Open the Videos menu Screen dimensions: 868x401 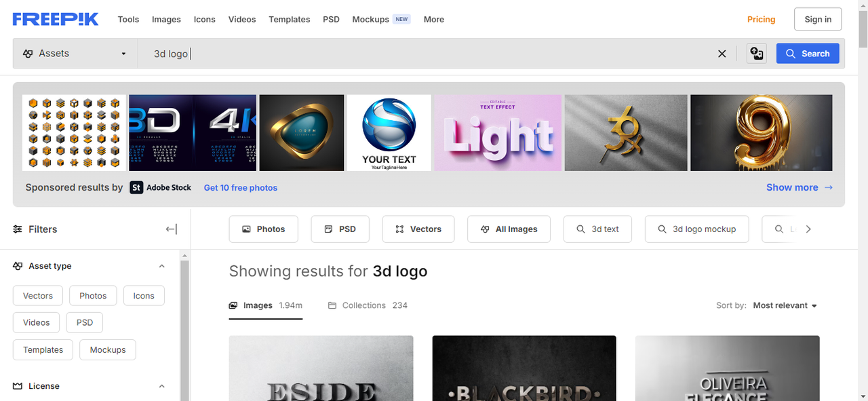coord(242,19)
